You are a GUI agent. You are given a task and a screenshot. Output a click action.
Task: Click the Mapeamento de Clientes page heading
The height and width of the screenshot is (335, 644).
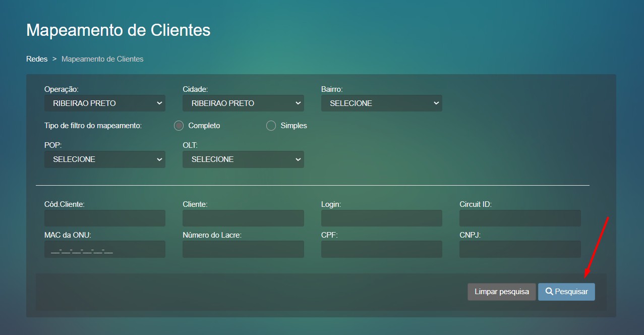[119, 30]
